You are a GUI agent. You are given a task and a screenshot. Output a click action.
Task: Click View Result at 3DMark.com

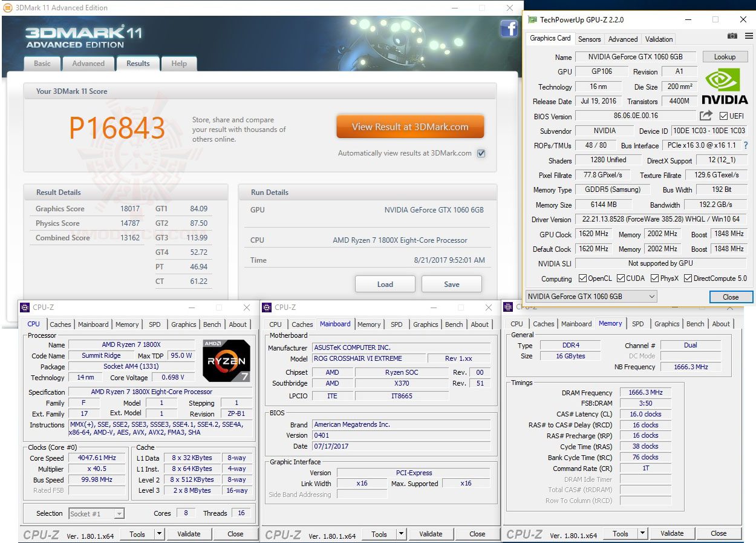(410, 127)
